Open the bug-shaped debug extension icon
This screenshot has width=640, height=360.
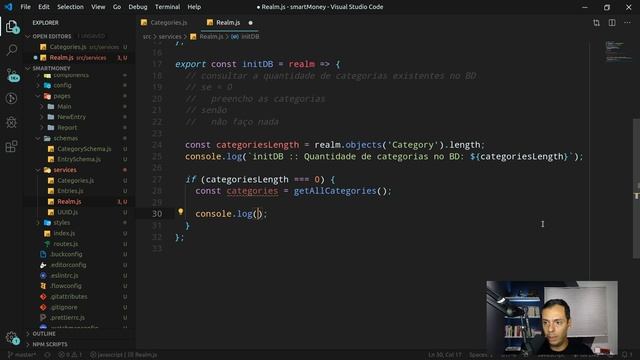point(11,122)
